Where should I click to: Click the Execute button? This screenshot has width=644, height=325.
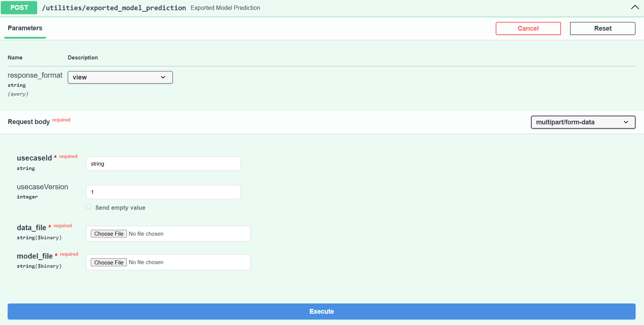click(x=321, y=312)
